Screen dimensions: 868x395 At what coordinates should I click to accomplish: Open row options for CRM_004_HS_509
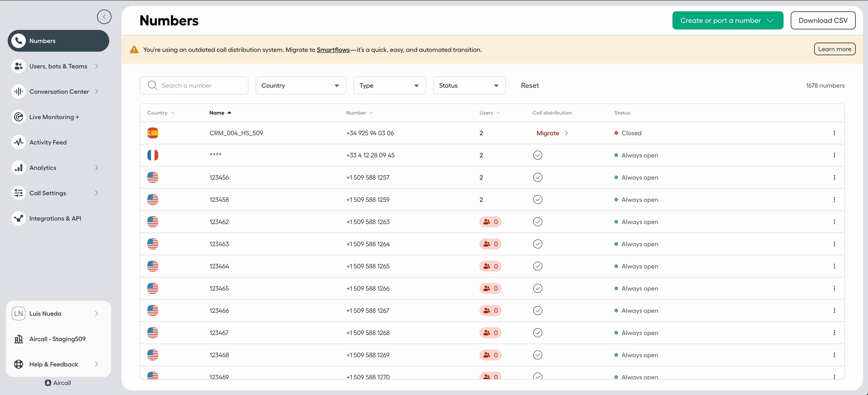(x=834, y=133)
